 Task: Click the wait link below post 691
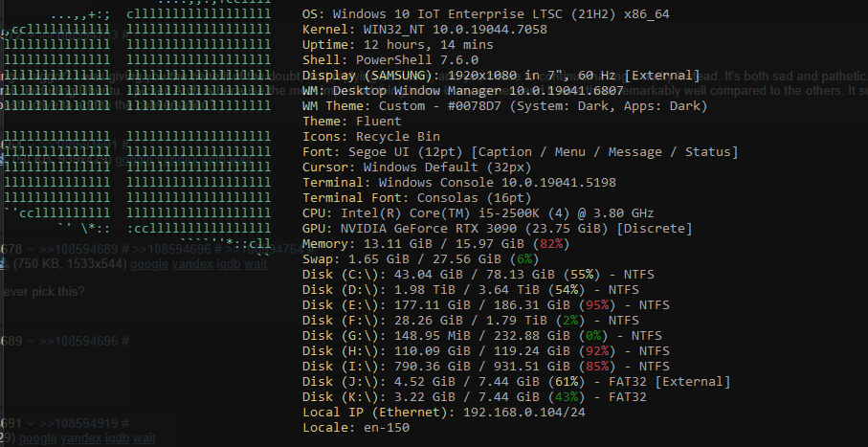(x=144, y=438)
